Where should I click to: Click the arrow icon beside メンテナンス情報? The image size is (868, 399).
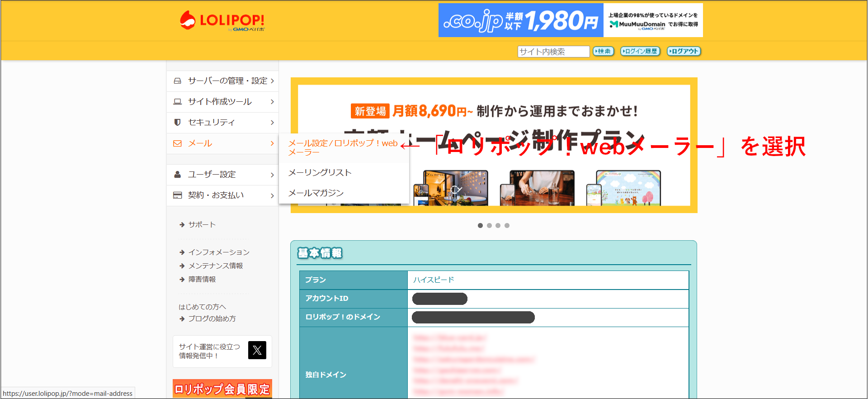[182, 266]
